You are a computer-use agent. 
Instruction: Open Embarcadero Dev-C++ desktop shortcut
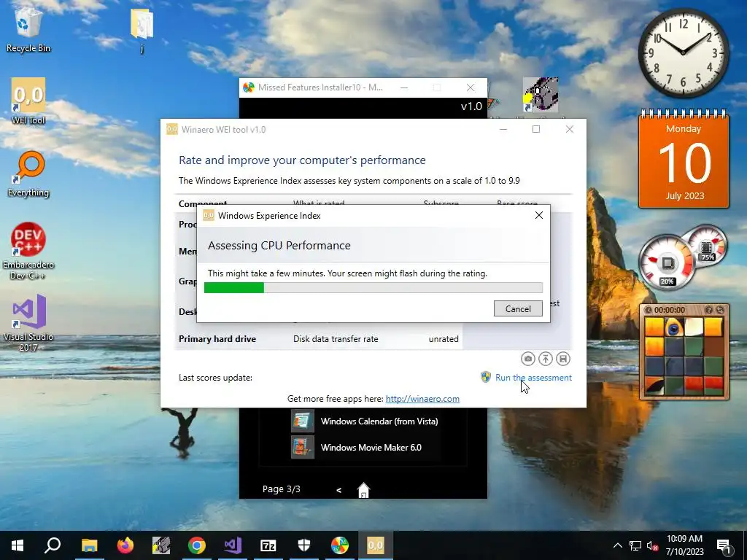click(28, 251)
